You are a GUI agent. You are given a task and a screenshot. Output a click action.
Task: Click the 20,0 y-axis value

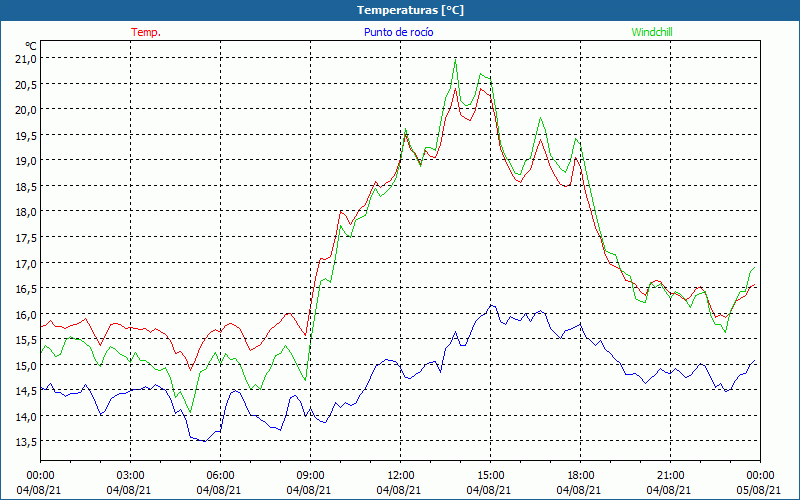[26, 110]
